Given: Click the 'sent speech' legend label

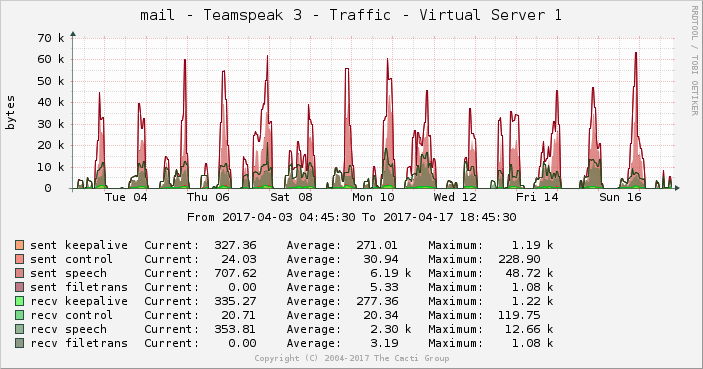Looking at the screenshot, I should tap(69, 273).
